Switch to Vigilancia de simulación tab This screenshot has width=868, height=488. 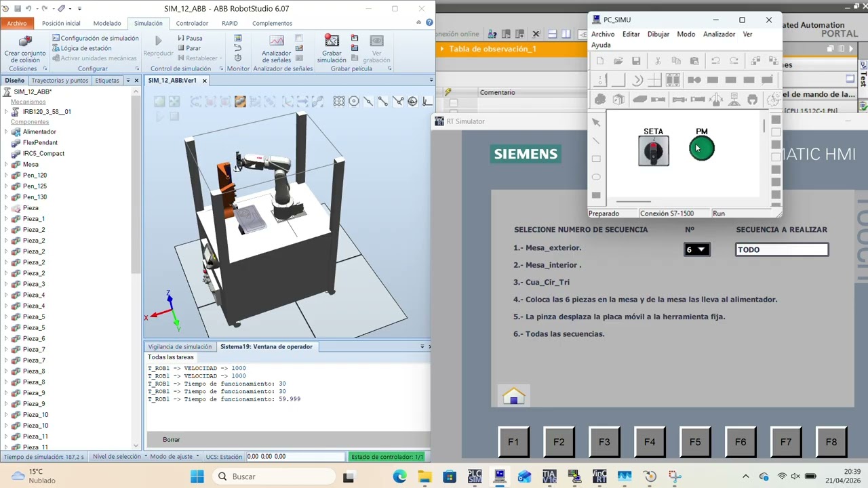point(180,346)
